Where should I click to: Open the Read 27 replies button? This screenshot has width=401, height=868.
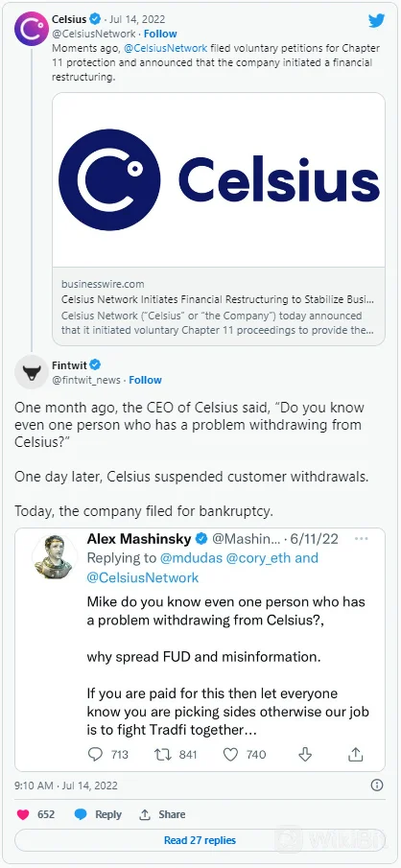tap(200, 840)
